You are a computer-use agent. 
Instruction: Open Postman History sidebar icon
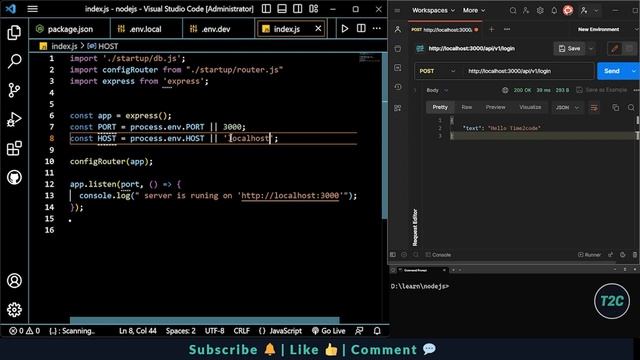point(398,87)
